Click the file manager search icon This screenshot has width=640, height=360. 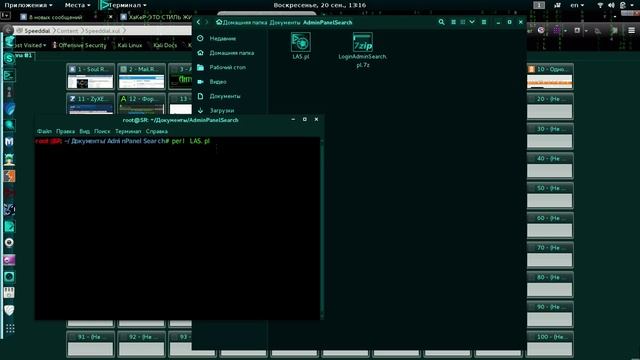point(441,22)
